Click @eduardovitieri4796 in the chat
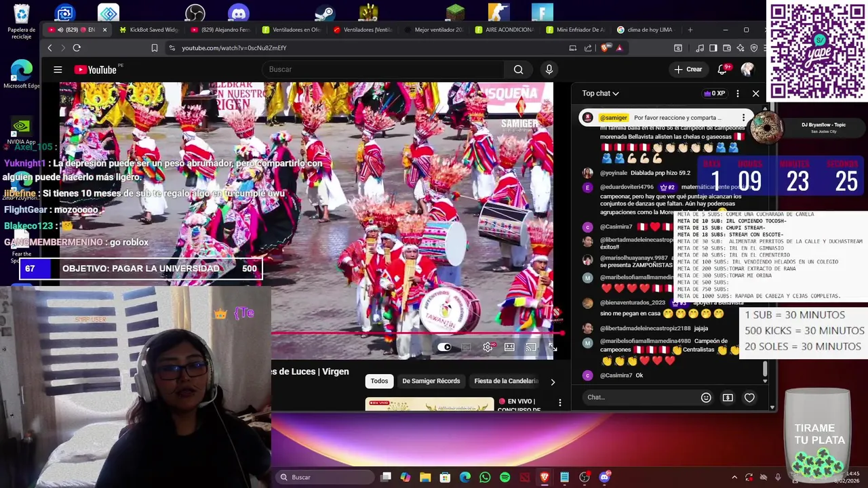This screenshot has height=488, width=868. point(627,187)
